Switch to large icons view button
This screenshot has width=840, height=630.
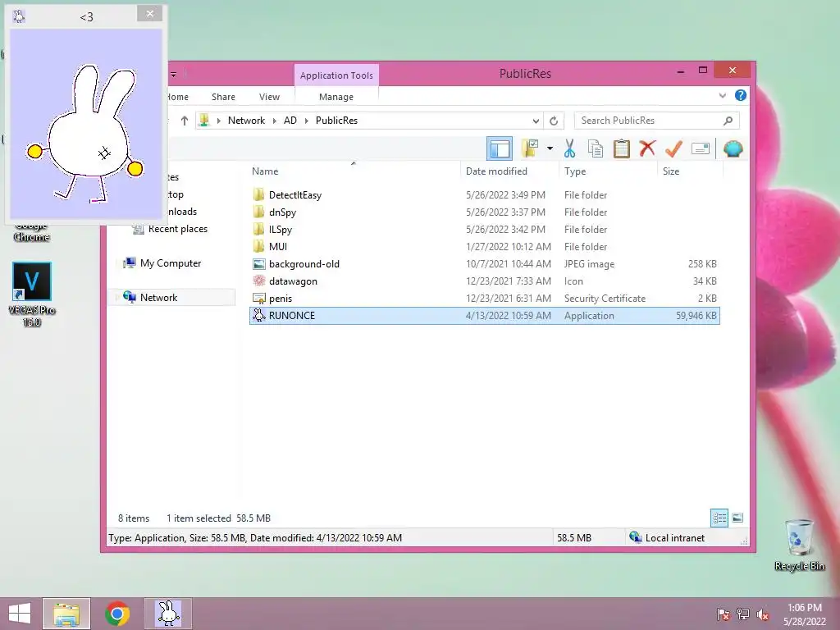click(737, 518)
